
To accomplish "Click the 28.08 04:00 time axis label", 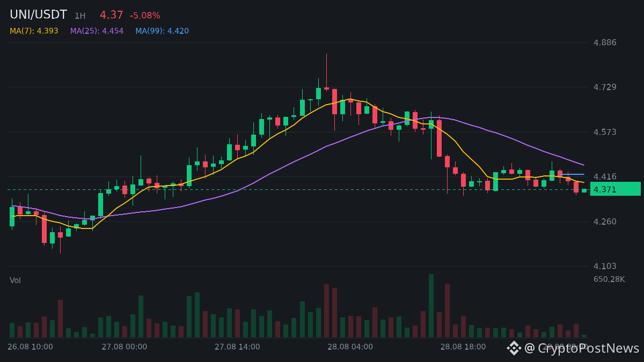I will click(350, 347).
